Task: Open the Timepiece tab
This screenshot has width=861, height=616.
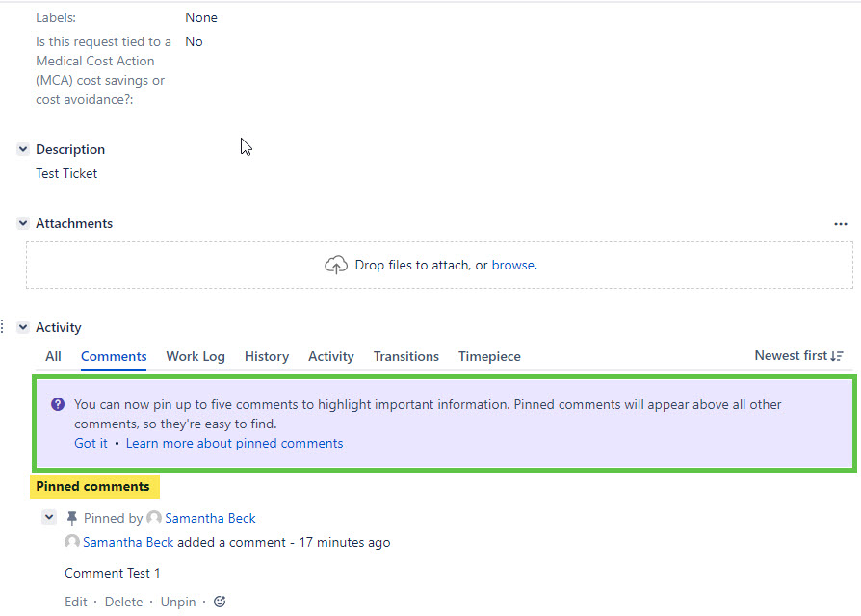Action: point(490,356)
